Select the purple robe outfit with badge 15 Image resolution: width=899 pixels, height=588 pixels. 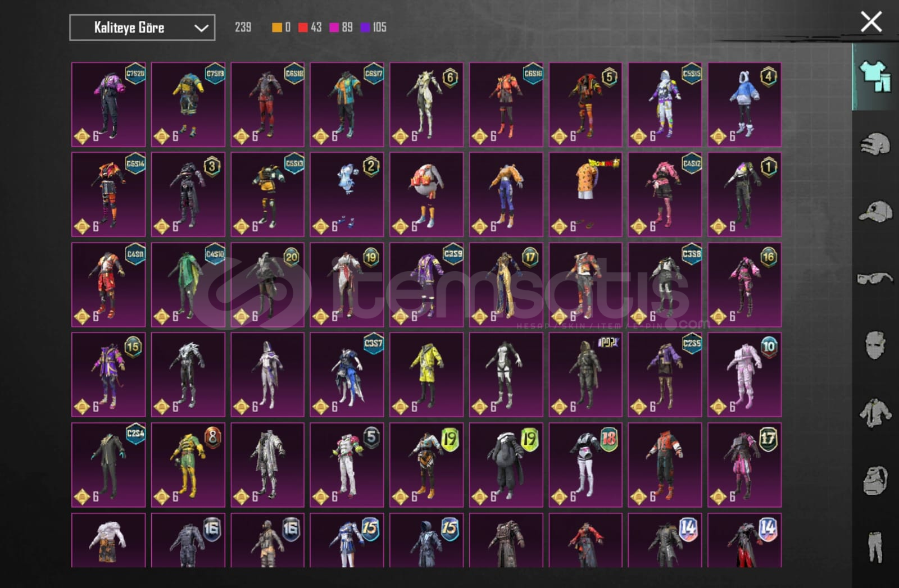tap(108, 375)
